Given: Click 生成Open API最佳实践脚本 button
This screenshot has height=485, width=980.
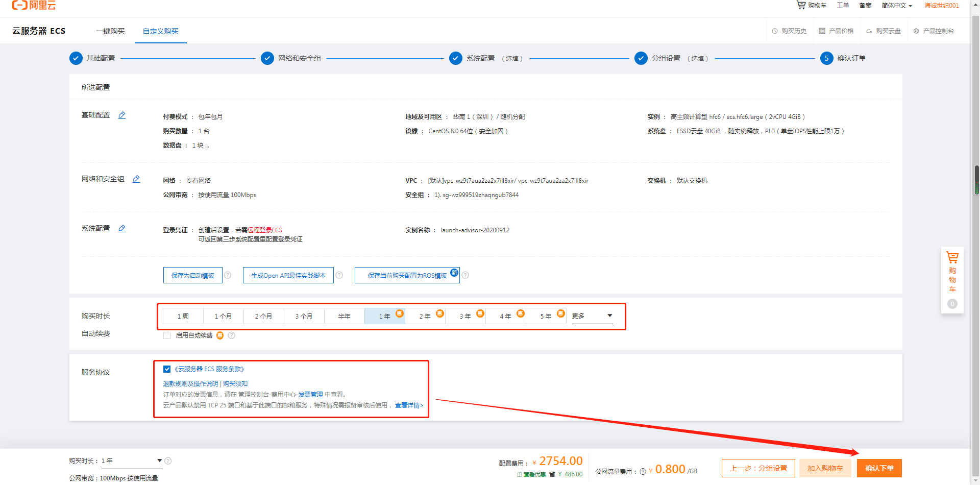Looking at the screenshot, I should (288, 275).
